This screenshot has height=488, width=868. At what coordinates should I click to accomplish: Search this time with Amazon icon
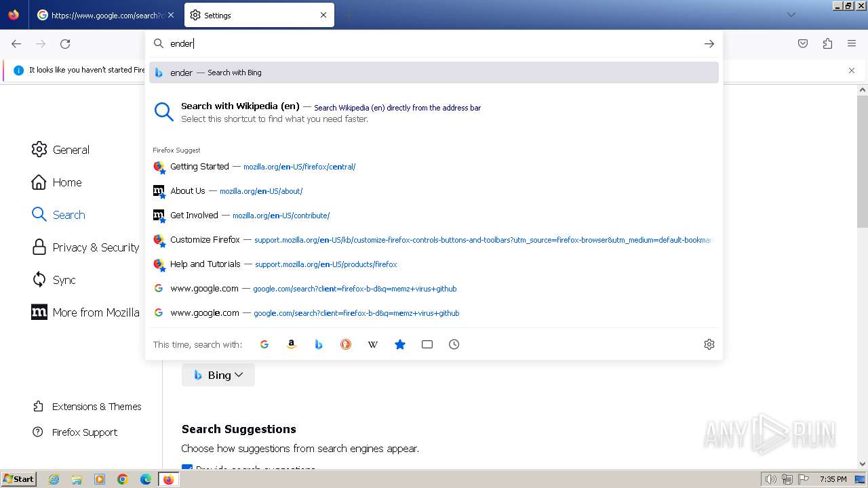(x=292, y=344)
